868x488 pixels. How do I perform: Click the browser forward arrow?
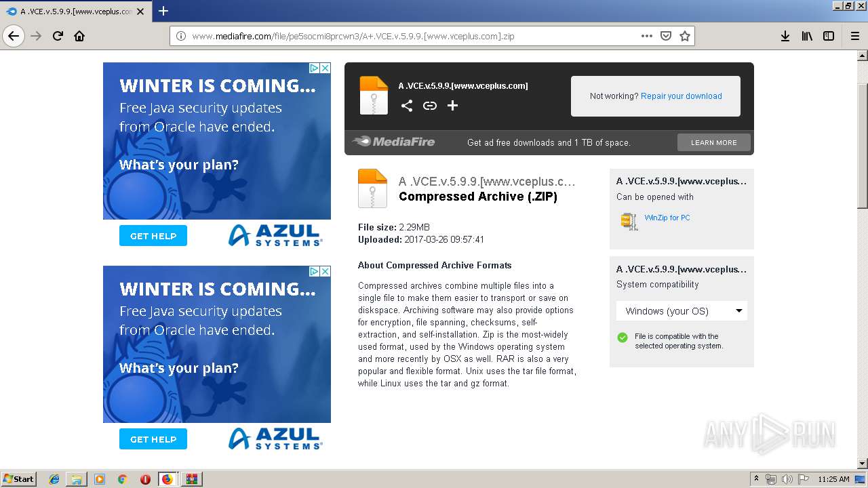[x=36, y=36]
